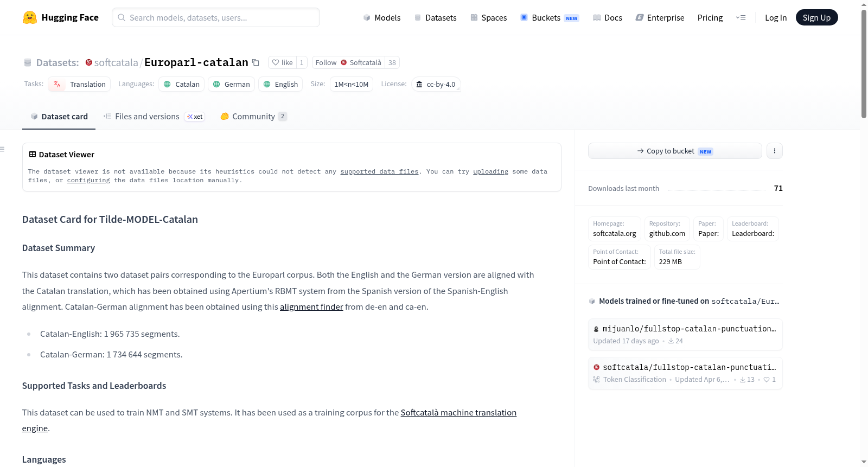This screenshot has height=467, width=868.
Task: Expand the more navigation menu icon
Action: [741, 17]
